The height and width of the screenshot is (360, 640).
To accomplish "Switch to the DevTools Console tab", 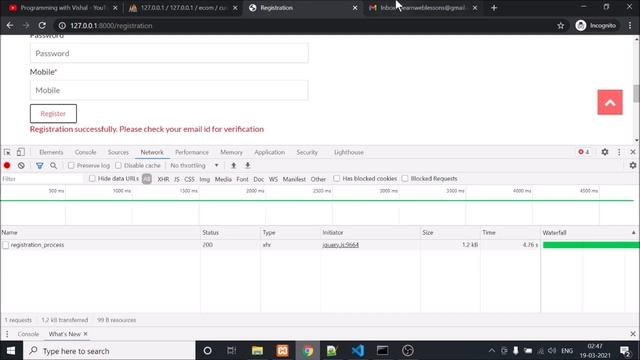I will pos(85,152).
